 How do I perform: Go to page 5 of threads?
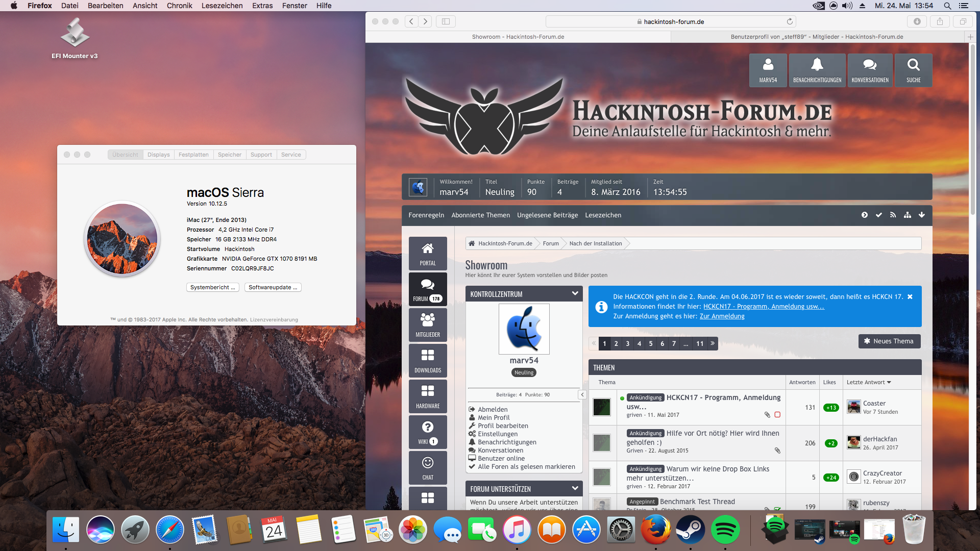click(650, 343)
